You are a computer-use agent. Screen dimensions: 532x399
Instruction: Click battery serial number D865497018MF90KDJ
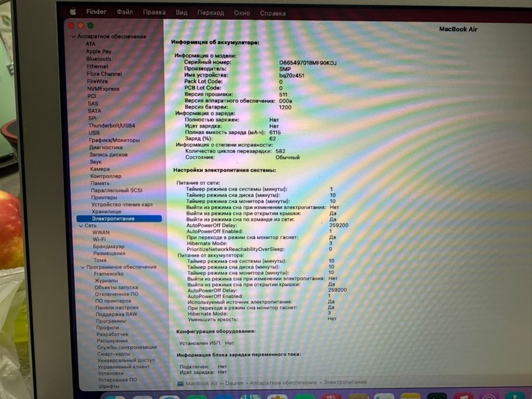308,63
